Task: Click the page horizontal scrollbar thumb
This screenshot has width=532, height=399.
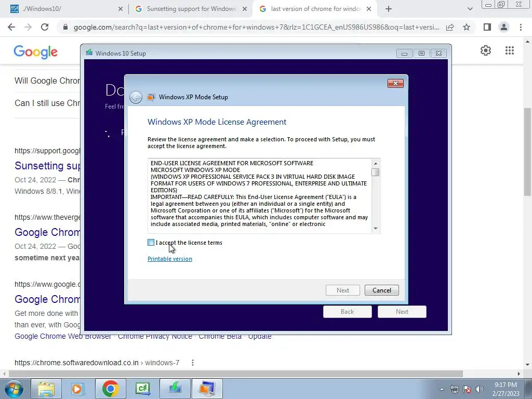Action: 236,374
